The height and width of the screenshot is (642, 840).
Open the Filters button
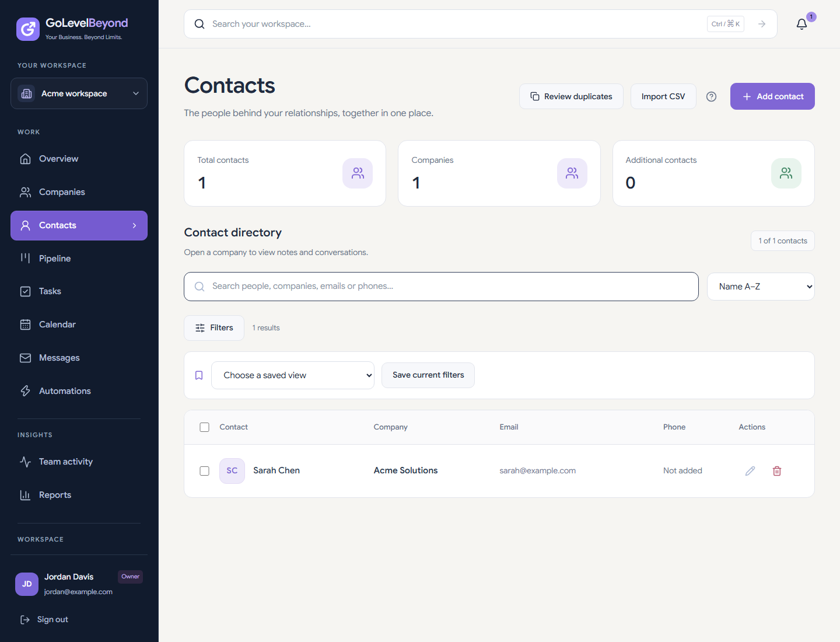(x=214, y=328)
